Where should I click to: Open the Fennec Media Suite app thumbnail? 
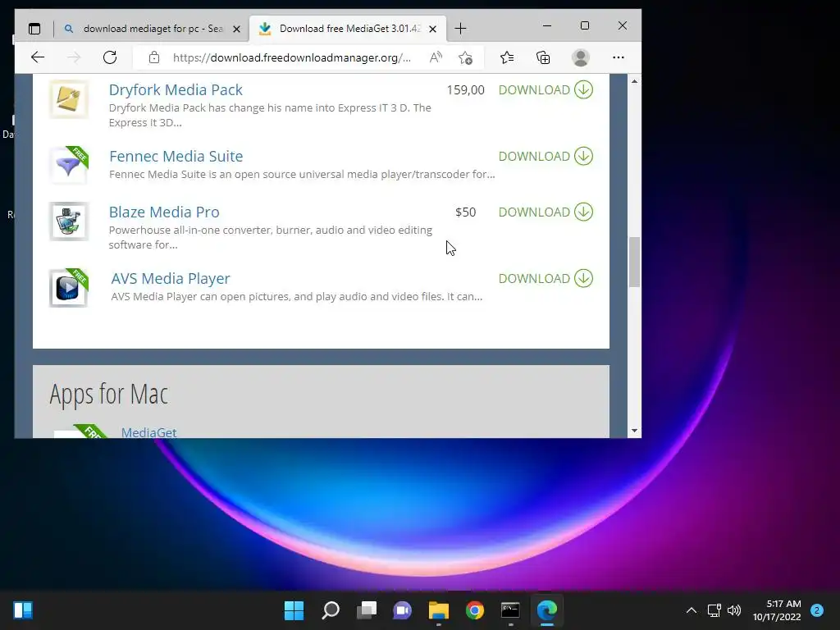click(69, 166)
